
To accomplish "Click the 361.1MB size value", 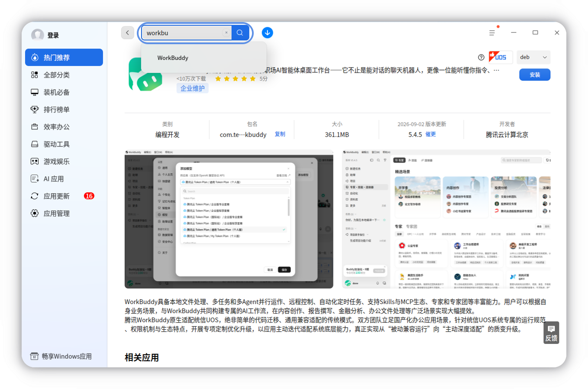I will [337, 135].
